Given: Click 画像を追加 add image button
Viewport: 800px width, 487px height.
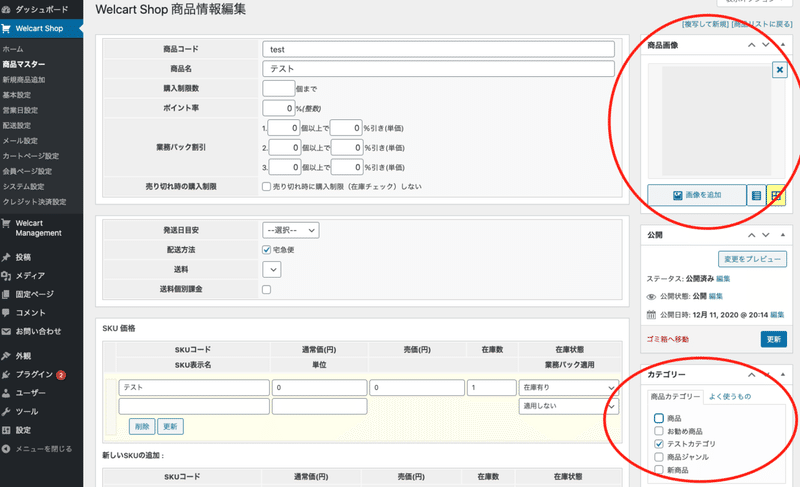Looking at the screenshot, I should pos(697,195).
